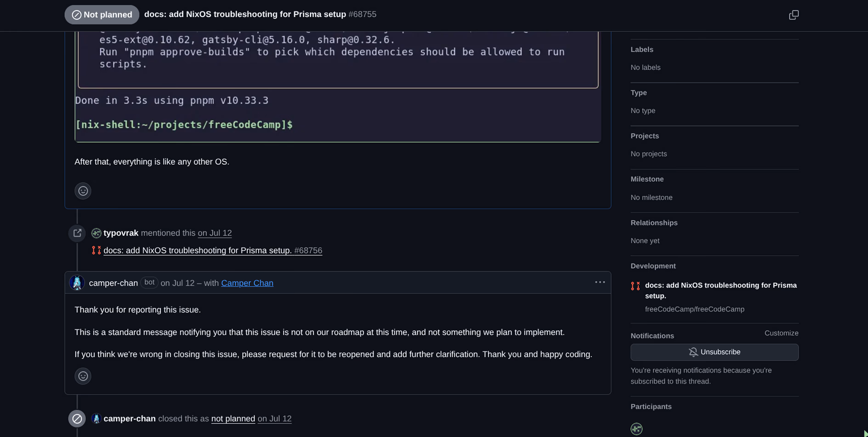Open the Camper Chan app link
The width and height of the screenshot is (868, 437).
click(247, 283)
